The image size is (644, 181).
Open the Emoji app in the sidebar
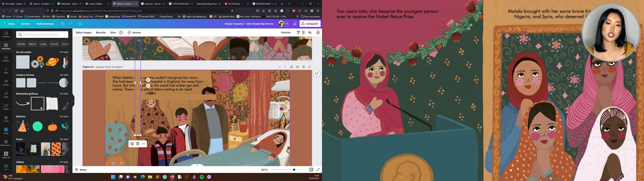[6, 131]
